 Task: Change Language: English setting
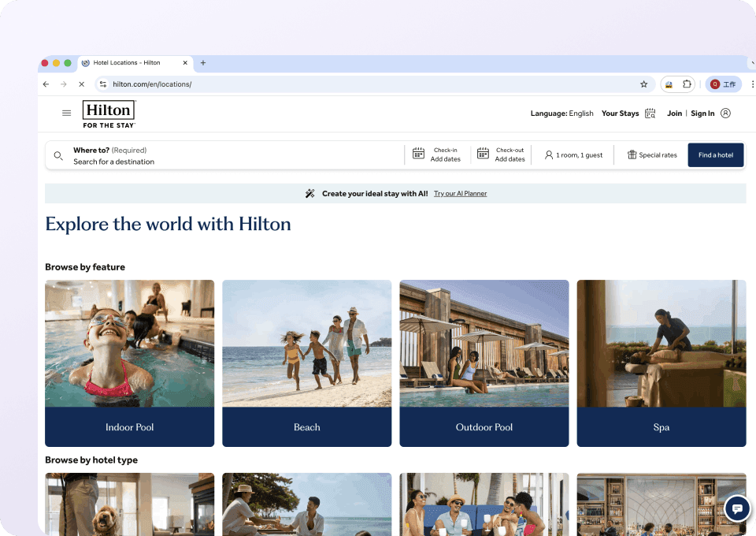561,114
